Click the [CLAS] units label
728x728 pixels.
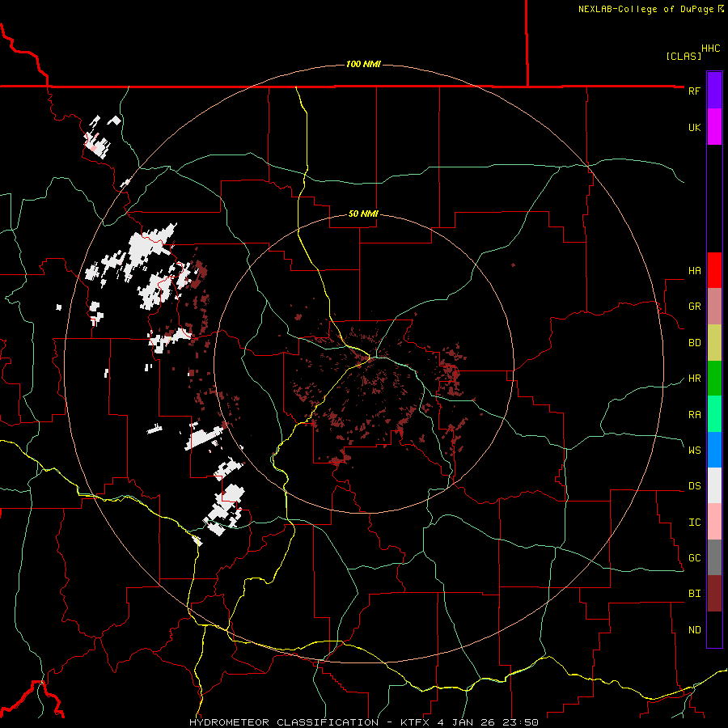[684, 56]
